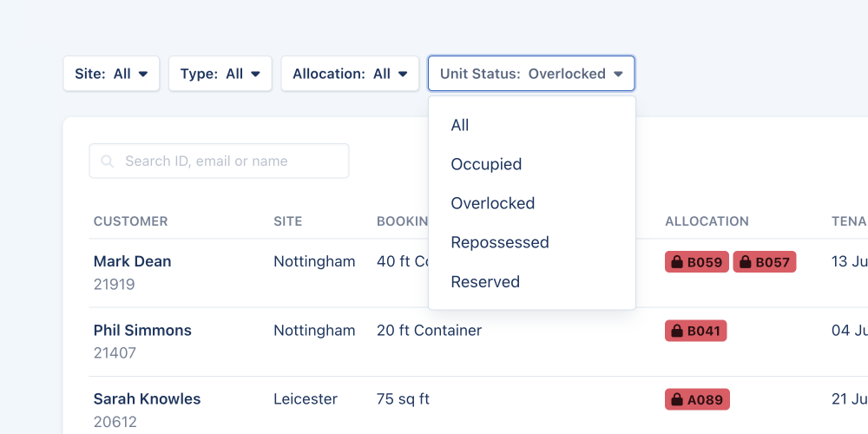The width and height of the screenshot is (868, 434).
Task: Select All in Unit Status menu
Action: click(x=460, y=125)
